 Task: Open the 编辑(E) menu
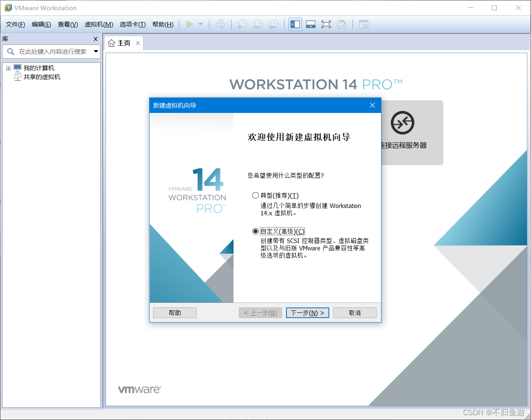(x=42, y=24)
